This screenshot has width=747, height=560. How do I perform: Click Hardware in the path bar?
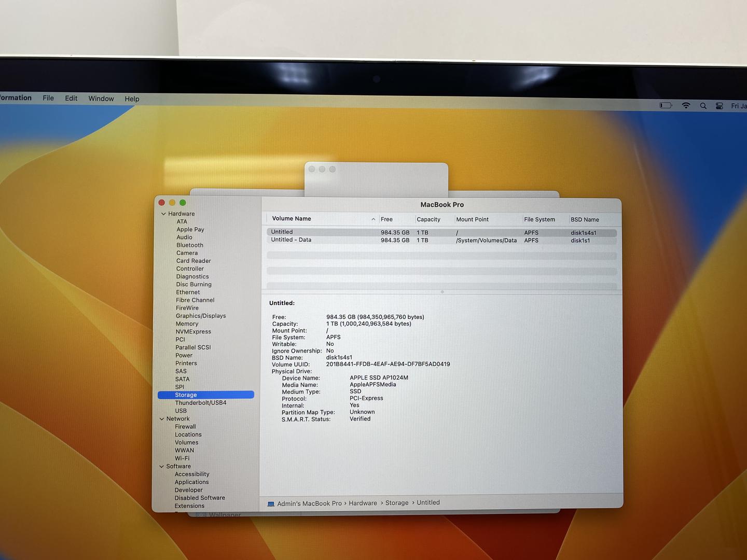point(363,503)
